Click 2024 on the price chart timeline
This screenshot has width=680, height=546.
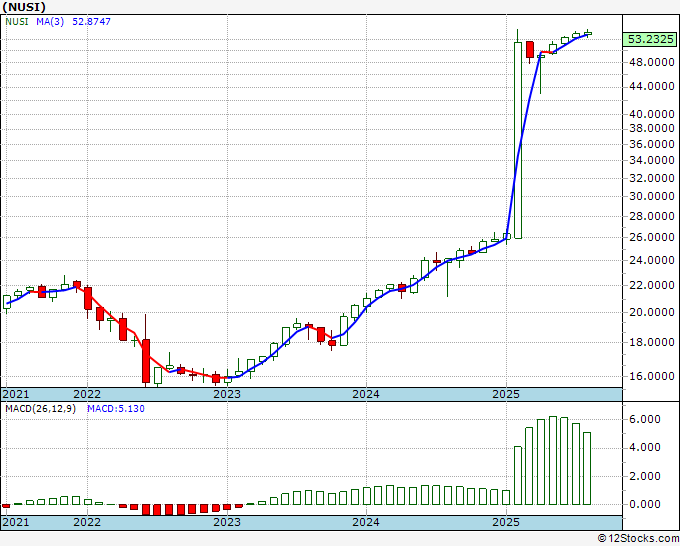pyautogui.click(x=366, y=394)
